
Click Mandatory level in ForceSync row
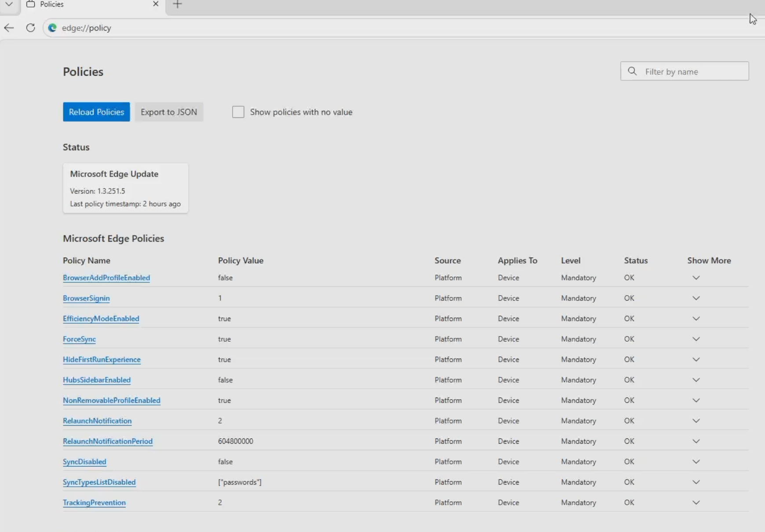pyautogui.click(x=579, y=339)
